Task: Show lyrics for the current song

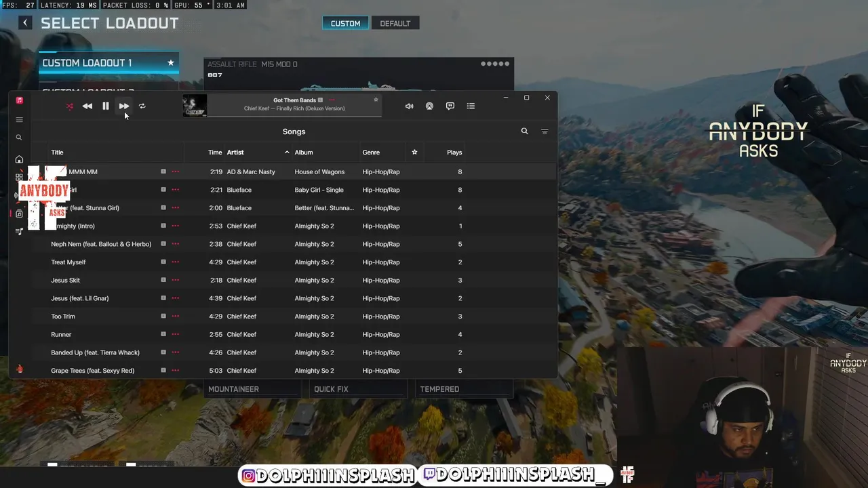Action: coord(450,106)
